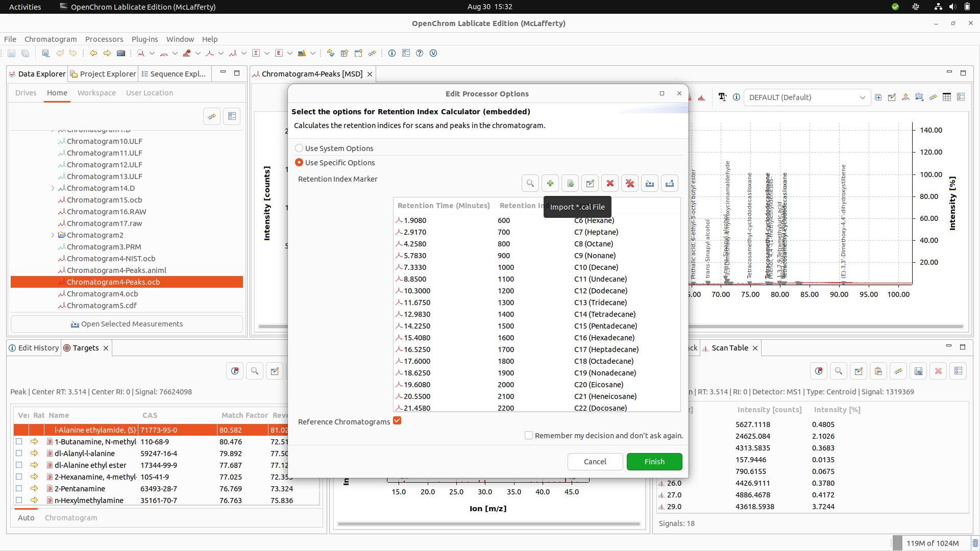980x551 pixels.
Task: Switch to Project Explorer tab
Action: [103, 74]
